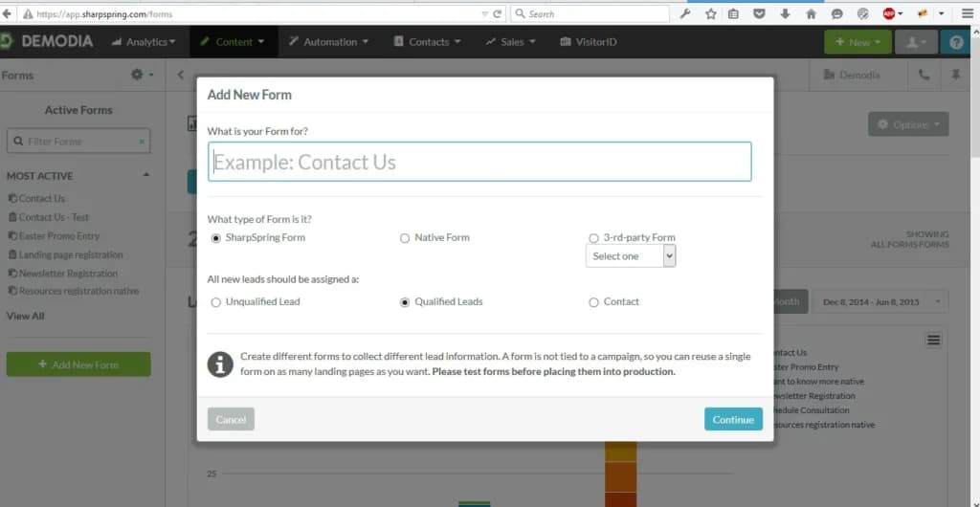Open Newsletter Registration form link
Image resolution: width=980 pixels, height=507 pixels.
[x=68, y=274]
